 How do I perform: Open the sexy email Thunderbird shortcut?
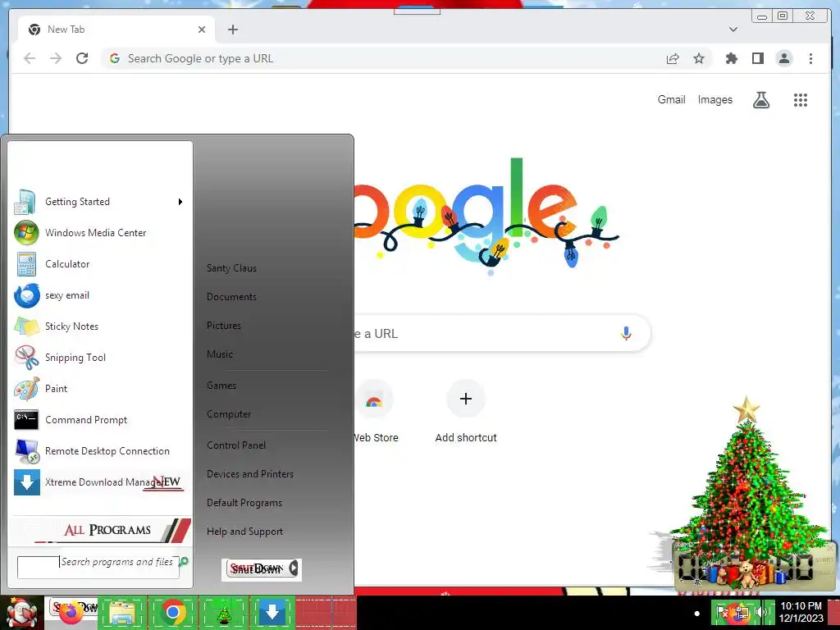[x=99, y=295]
